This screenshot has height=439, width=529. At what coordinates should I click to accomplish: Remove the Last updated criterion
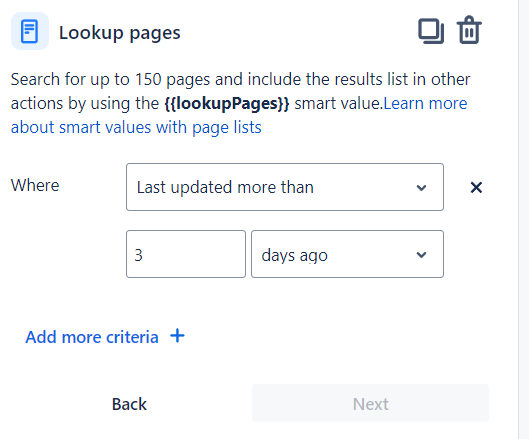pos(476,188)
